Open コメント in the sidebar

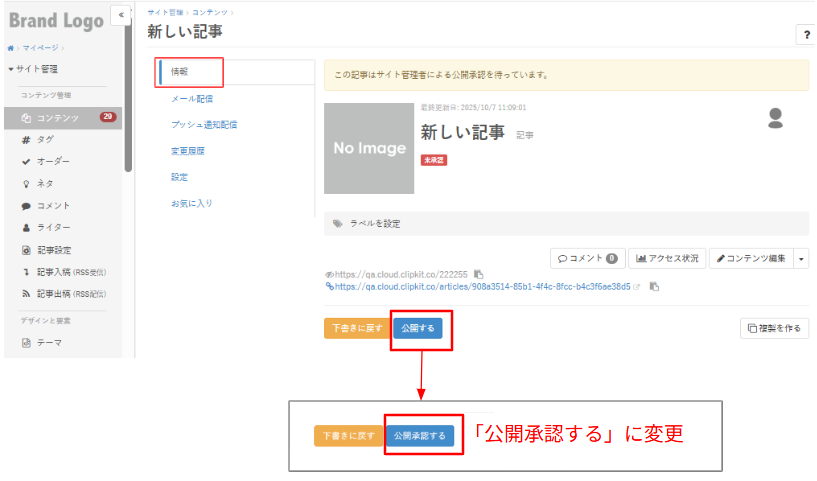pos(53,206)
